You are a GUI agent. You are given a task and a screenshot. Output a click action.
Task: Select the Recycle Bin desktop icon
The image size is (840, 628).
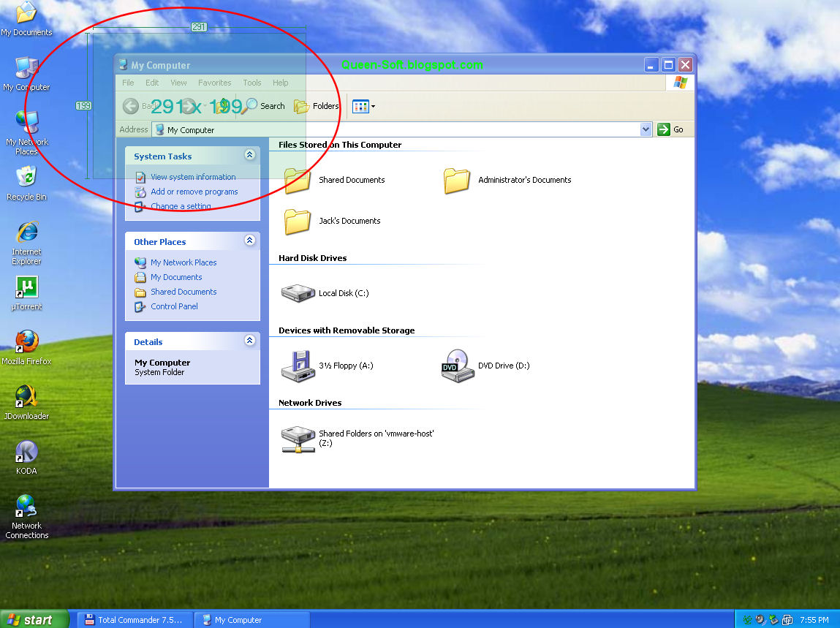26,184
